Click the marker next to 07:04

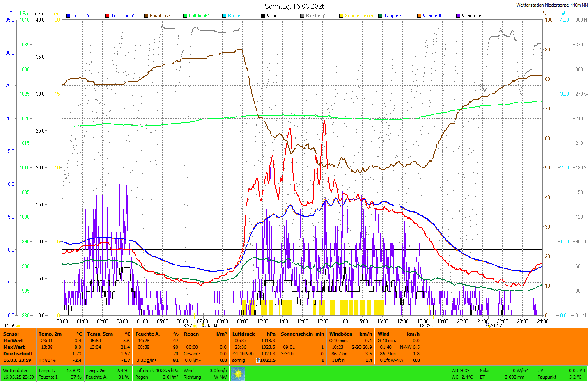203,325
